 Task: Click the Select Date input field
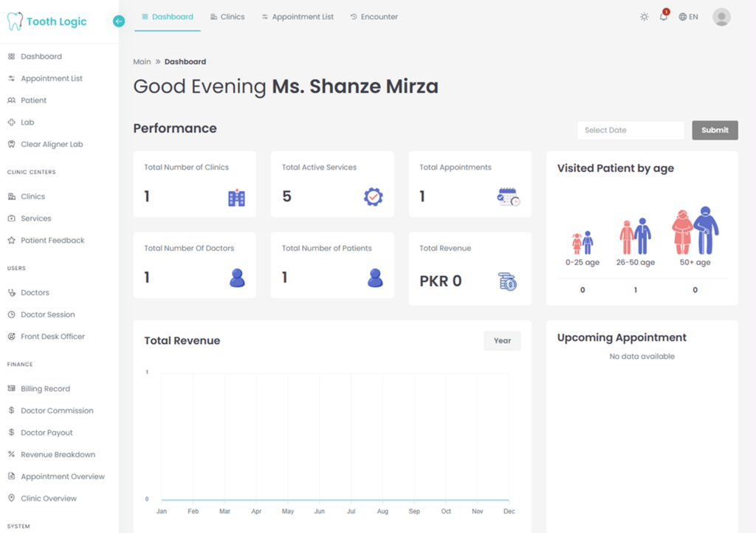[630, 130]
